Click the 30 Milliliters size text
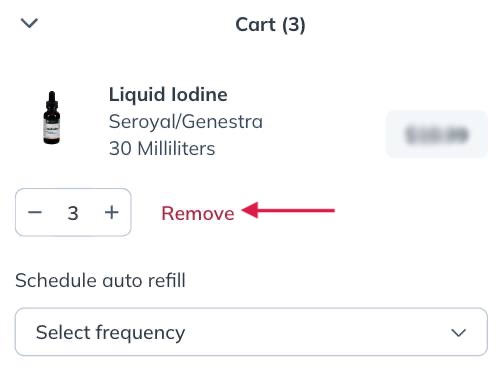 pos(162,149)
